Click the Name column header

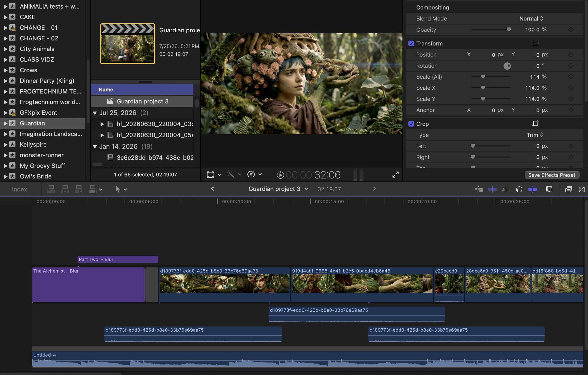pyautogui.click(x=142, y=89)
